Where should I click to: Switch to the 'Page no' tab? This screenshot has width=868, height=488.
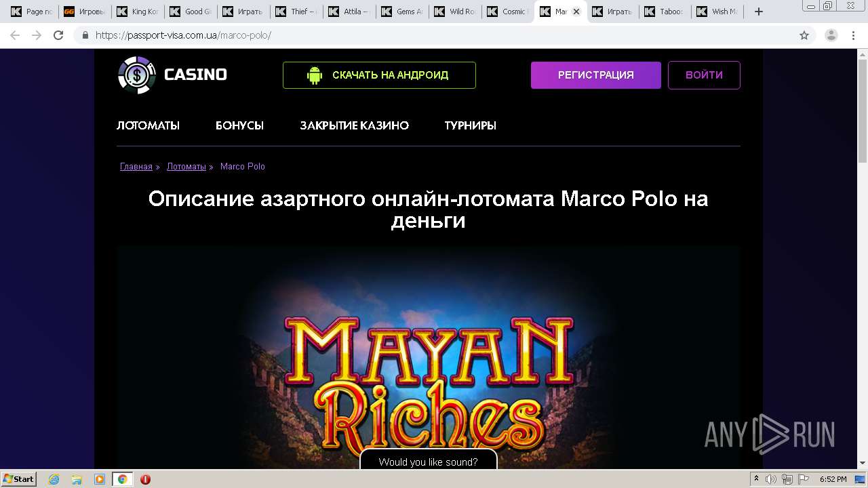tap(31, 12)
